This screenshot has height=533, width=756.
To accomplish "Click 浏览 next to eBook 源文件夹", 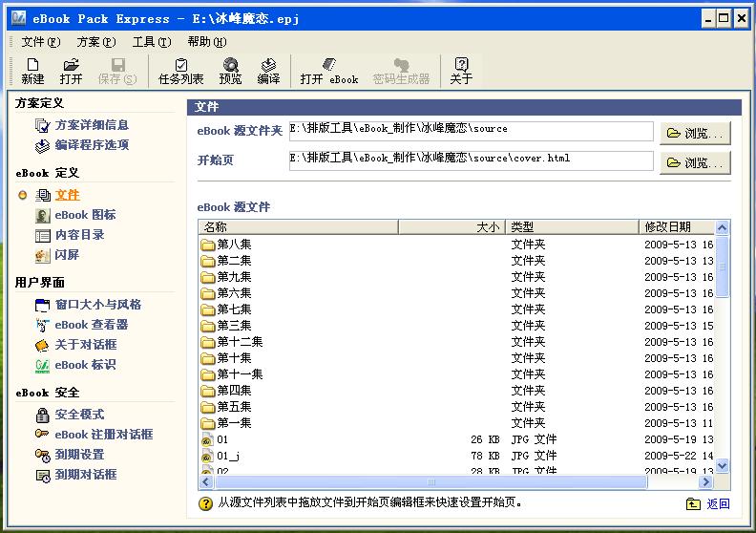I will (x=695, y=133).
